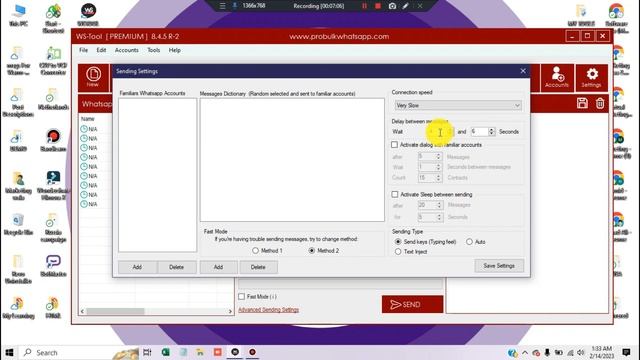This screenshot has width=640, height=360.
Task: Click Delete under Familiars Whatsapp Accounts
Action: (x=176, y=267)
